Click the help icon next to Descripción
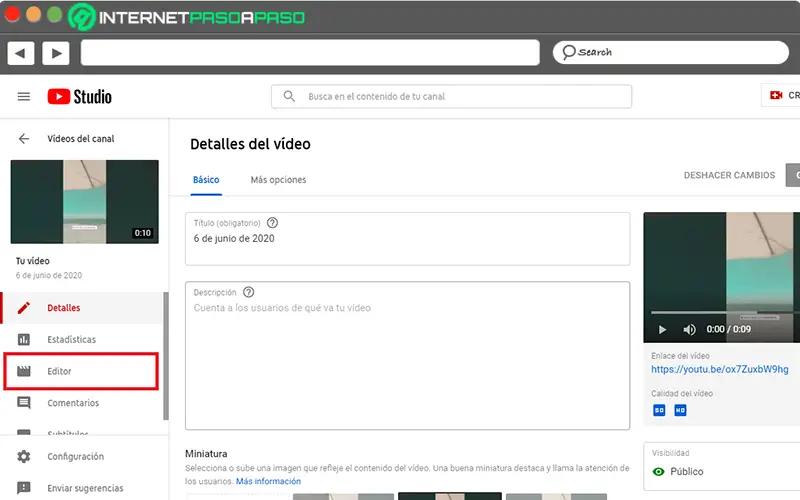 (248, 292)
